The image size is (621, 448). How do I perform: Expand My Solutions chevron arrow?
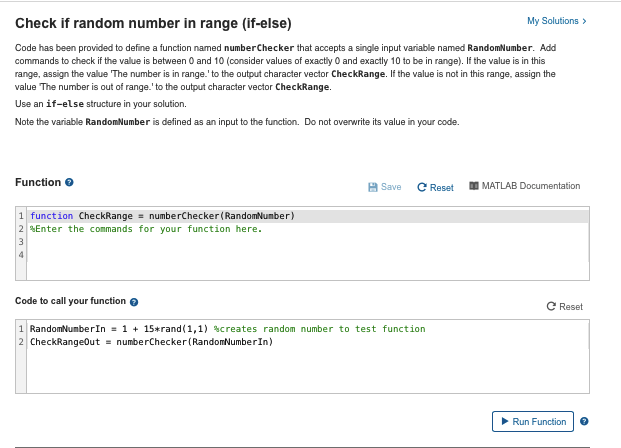pos(584,21)
